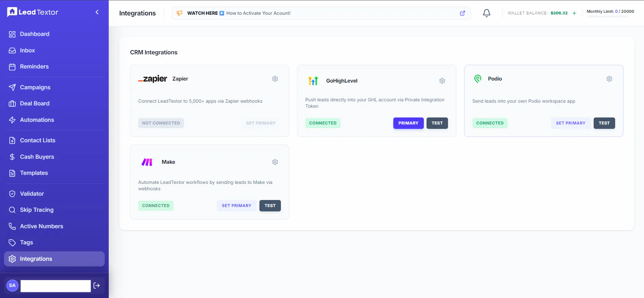The height and width of the screenshot is (298, 644).
Task: Test the Make integration
Action: [x=270, y=206]
